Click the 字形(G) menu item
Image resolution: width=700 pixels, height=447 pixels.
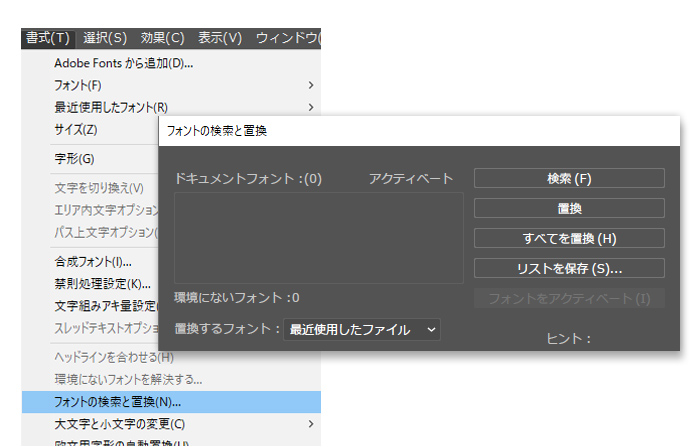coord(73,159)
